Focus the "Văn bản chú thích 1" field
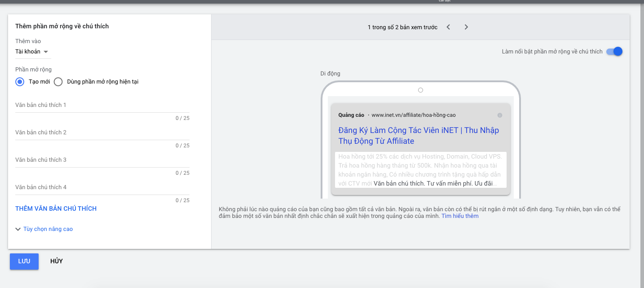Screen dimensions: 644x288 (102, 106)
